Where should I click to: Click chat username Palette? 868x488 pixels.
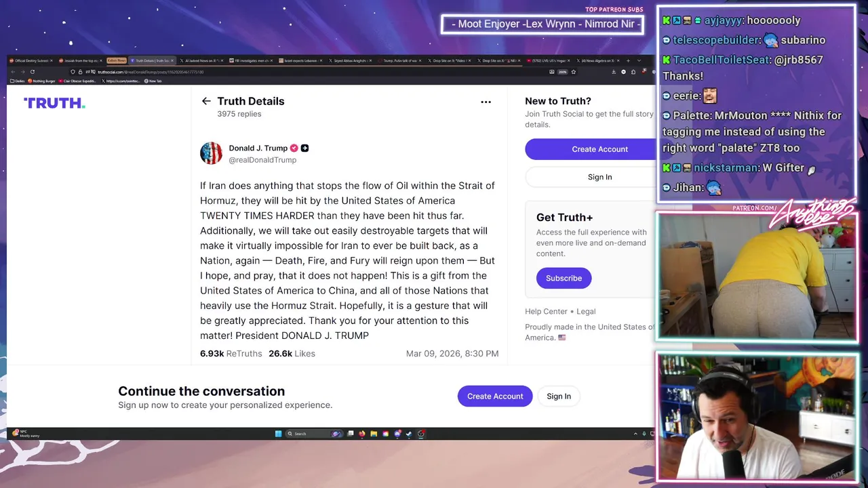tap(692, 115)
